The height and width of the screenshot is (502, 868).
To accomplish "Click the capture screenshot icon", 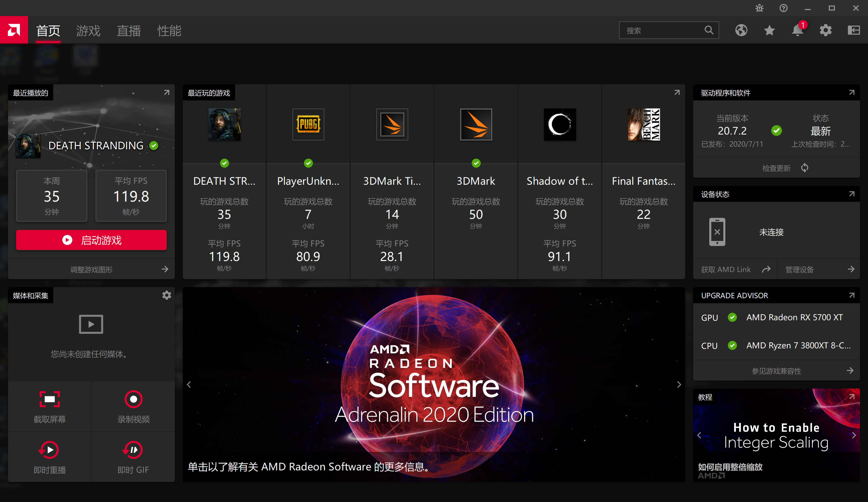I will pyautogui.click(x=49, y=399).
